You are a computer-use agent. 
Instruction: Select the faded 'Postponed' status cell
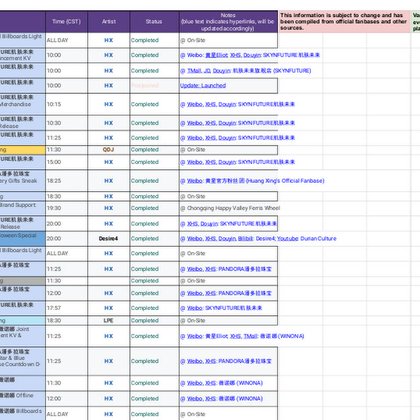click(154, 86)
